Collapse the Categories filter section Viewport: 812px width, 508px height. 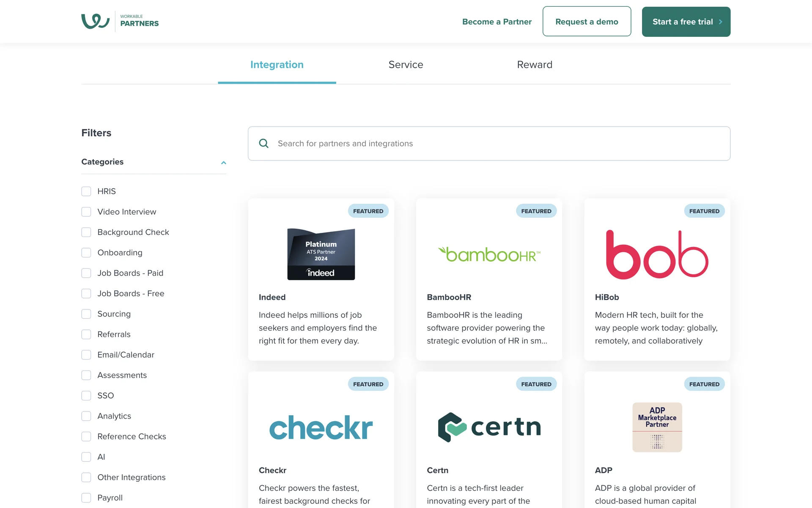223,163
